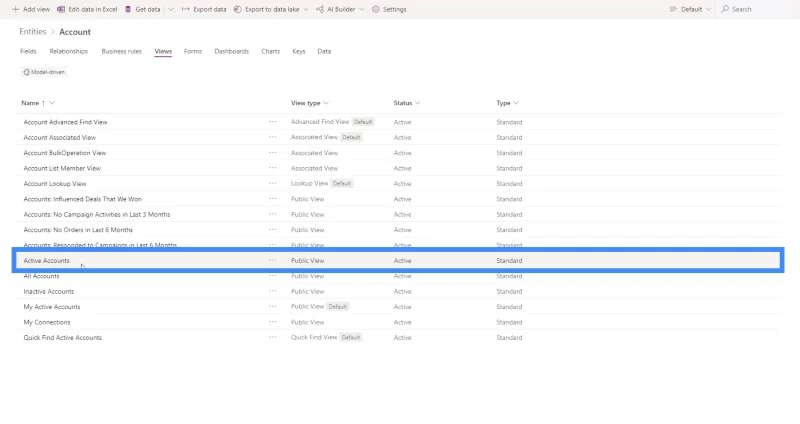Click the Get data icon
This screenshot has height=424, width=800.
pos(128,9)
